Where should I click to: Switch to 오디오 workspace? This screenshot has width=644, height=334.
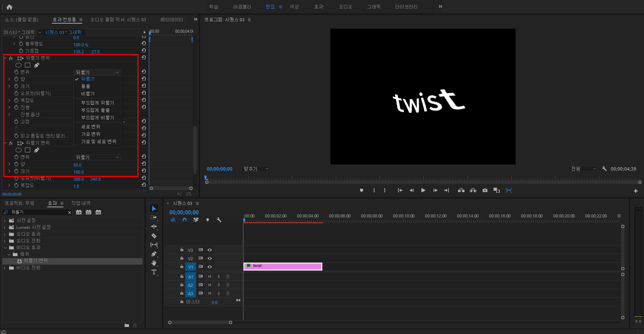[x=345, y=7]
